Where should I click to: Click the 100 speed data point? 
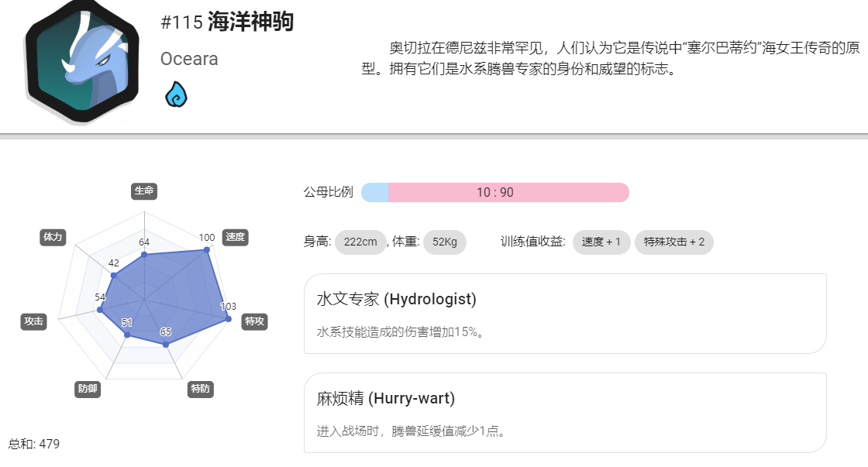(207, 249)
